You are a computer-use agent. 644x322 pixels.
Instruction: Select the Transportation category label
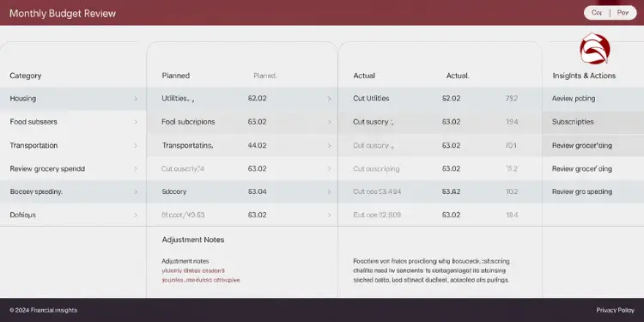[33, 145]
